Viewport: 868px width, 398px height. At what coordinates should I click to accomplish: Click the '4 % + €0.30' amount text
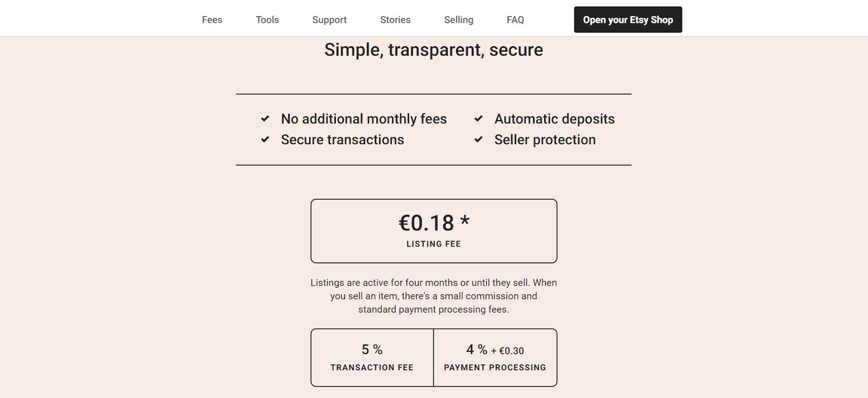pyautogui.click(x=495, y=350)
